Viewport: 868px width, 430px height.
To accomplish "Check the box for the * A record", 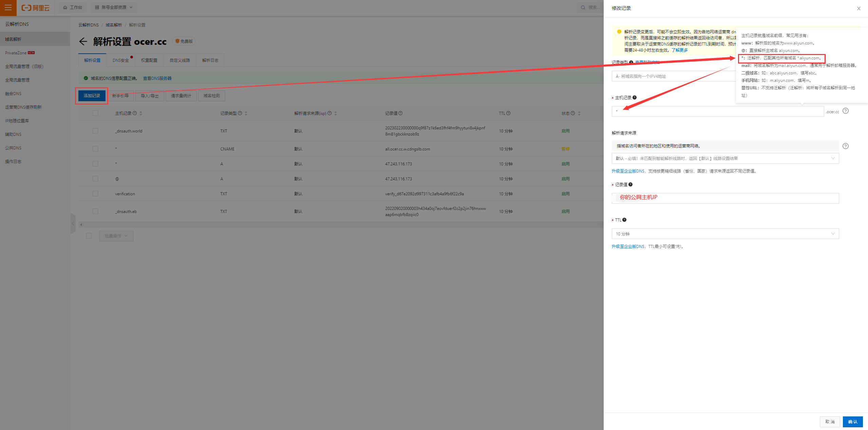I will (95, 164).
